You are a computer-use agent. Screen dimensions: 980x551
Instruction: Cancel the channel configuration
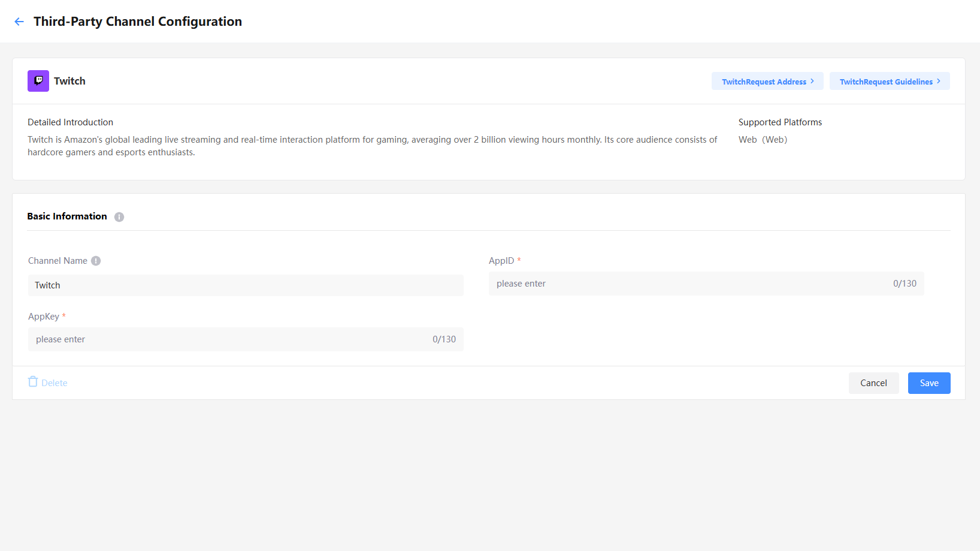[873, 383]
